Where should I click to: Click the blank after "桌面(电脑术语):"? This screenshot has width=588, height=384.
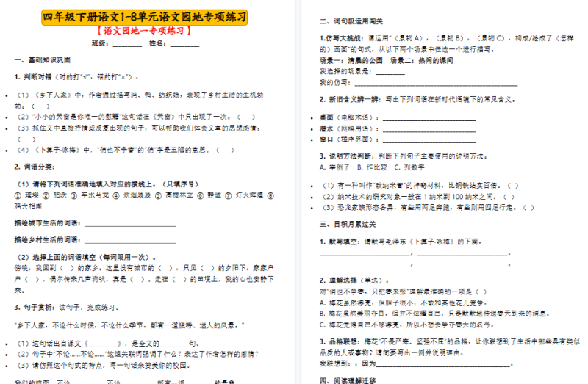[429, 117]
